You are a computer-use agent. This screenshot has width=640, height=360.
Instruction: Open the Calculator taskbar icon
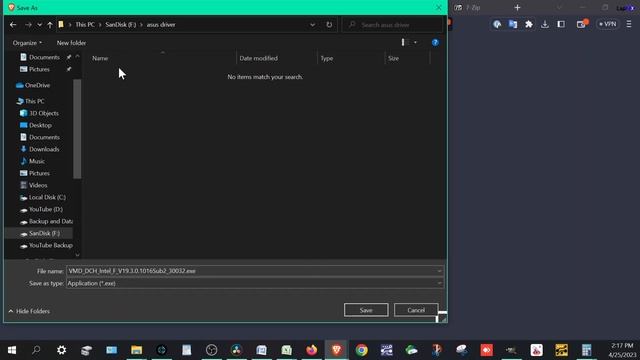coord(586,350)
